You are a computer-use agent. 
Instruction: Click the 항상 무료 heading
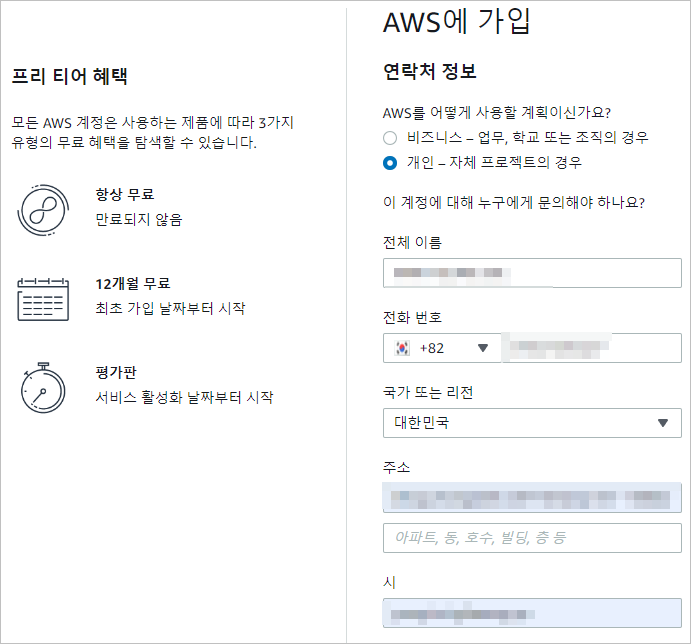coord(125,194)
